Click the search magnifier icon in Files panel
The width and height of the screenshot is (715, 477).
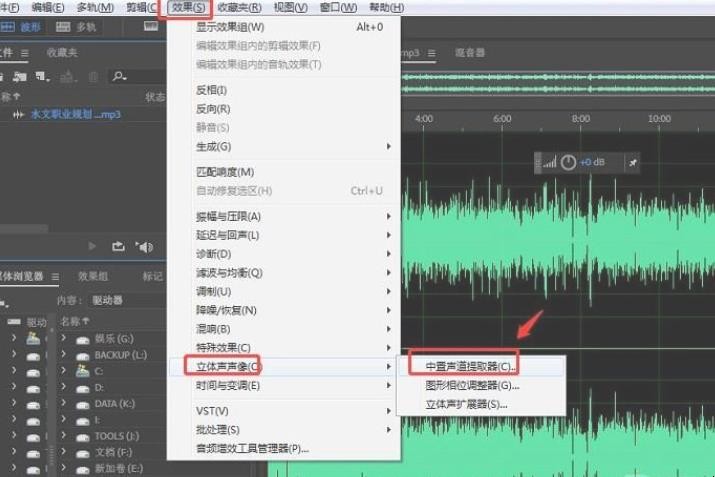coord(119,76)
